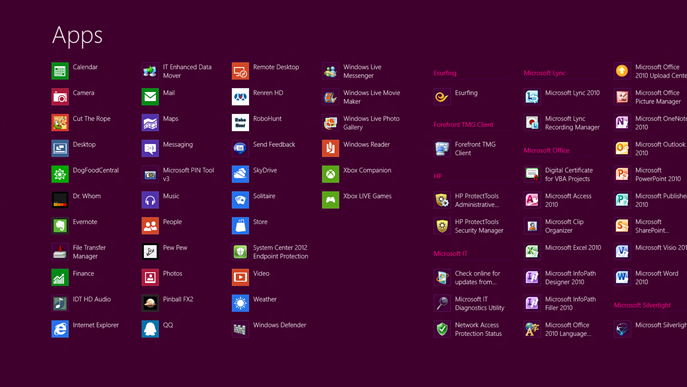Open the SkyDrive icon

(241, 174)
